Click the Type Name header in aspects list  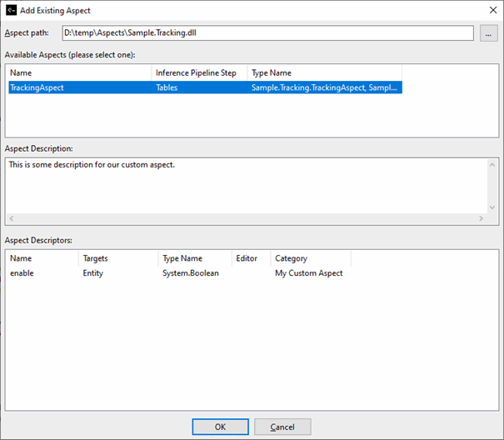323,73
